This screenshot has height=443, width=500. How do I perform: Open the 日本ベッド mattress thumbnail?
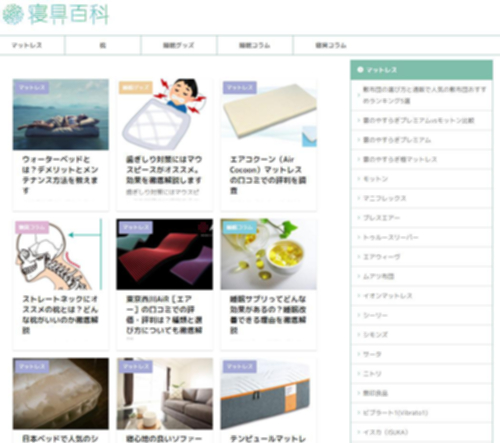[61, 394]
